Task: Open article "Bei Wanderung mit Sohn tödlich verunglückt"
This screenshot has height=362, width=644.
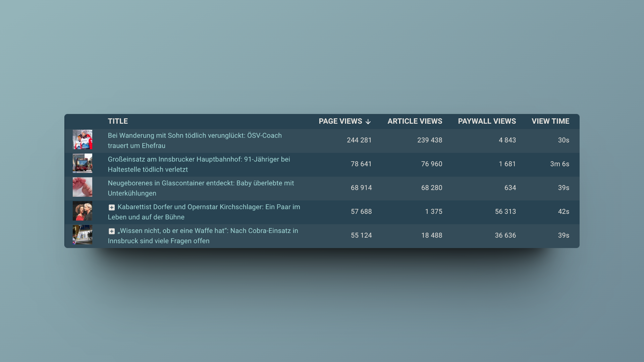Action: tap(195, 140)
